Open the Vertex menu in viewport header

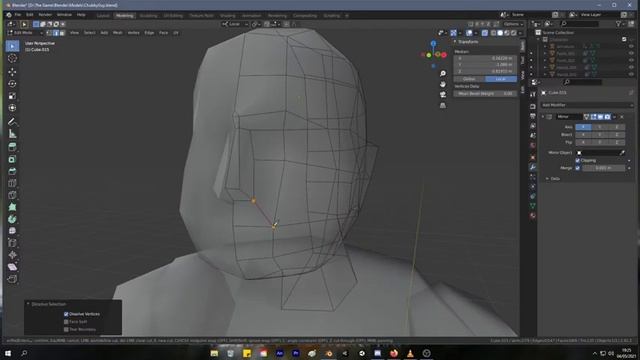point(133,33)
